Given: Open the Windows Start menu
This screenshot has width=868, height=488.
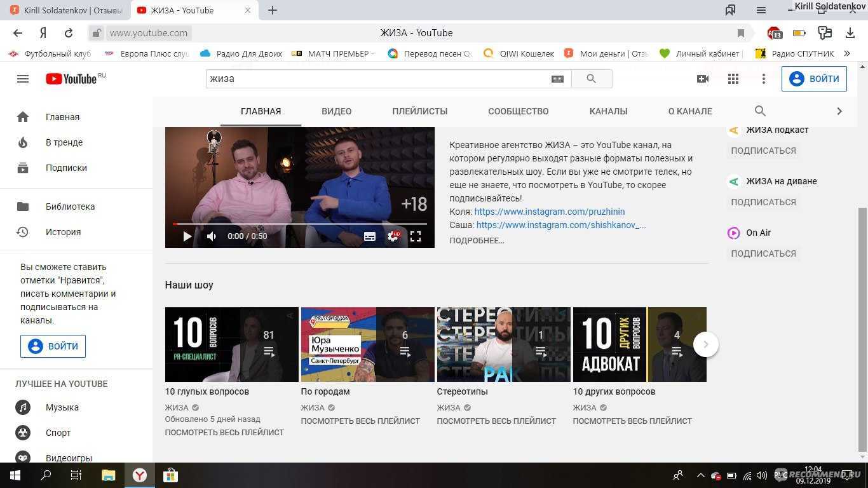Looking at the screenshot, I should coord(15,475).
